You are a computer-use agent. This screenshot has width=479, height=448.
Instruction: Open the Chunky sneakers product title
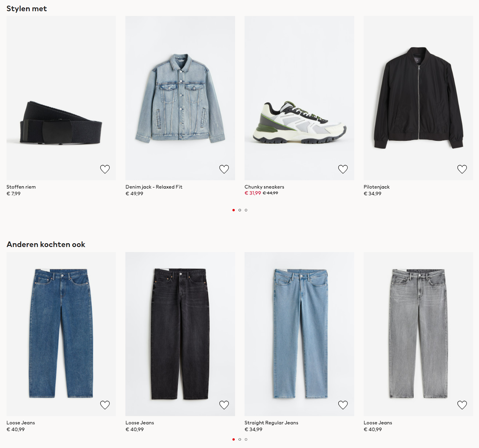(x=264, y=187)
